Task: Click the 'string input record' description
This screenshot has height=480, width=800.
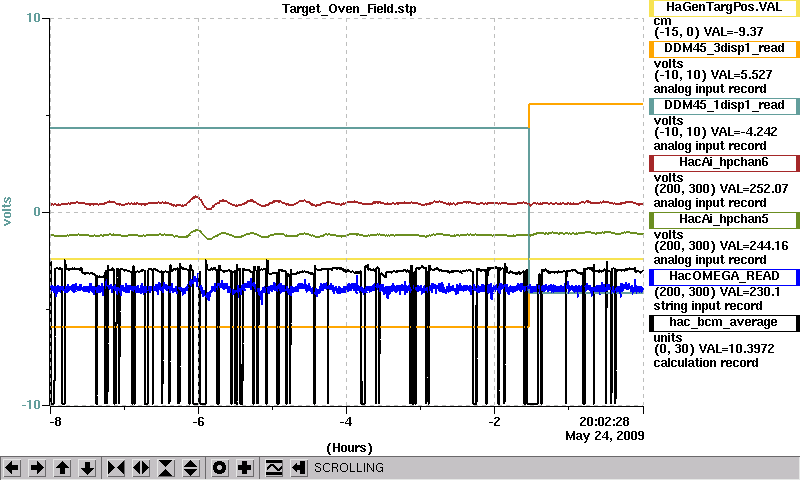Action: tap(708, 306)
